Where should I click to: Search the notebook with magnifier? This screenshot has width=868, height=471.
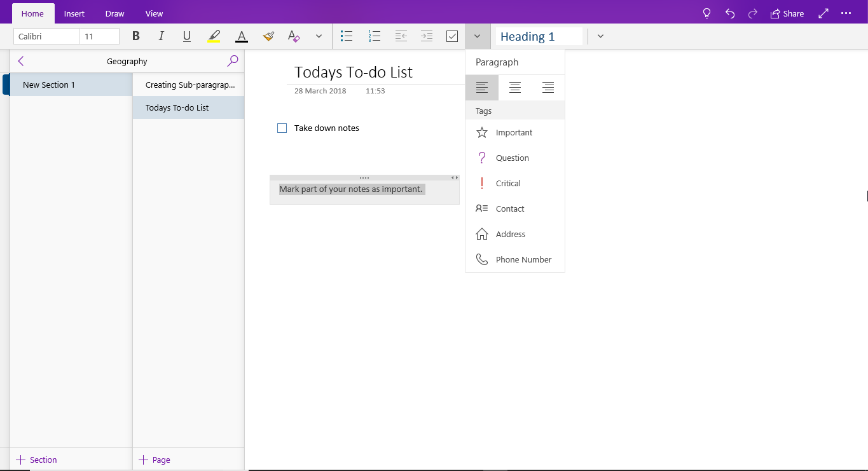tap(233, 61)
